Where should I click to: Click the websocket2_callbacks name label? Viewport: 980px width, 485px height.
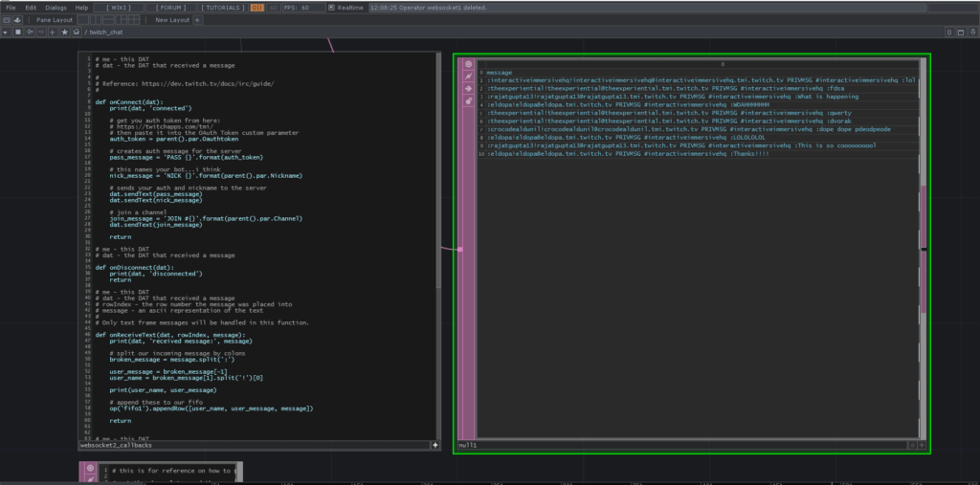tap(115, 445)
